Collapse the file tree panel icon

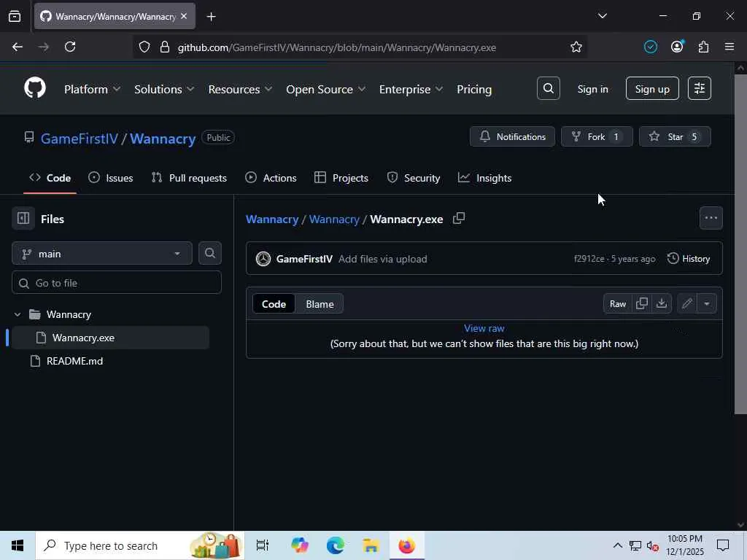pyautogui.click(x=23, y=219)
